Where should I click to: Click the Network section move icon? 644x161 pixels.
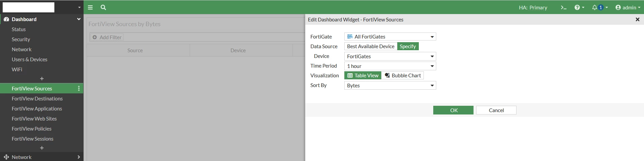point(6,157)
